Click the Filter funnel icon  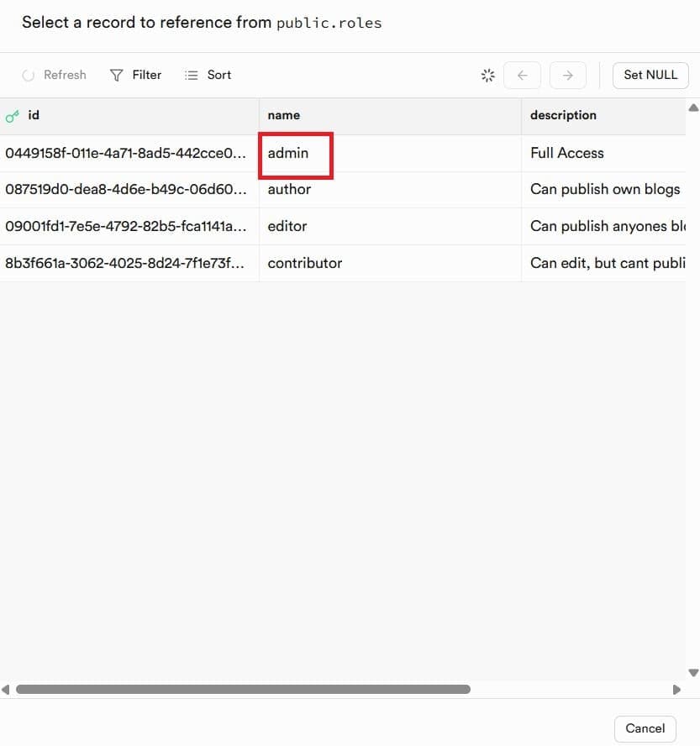tap(116, 75)
